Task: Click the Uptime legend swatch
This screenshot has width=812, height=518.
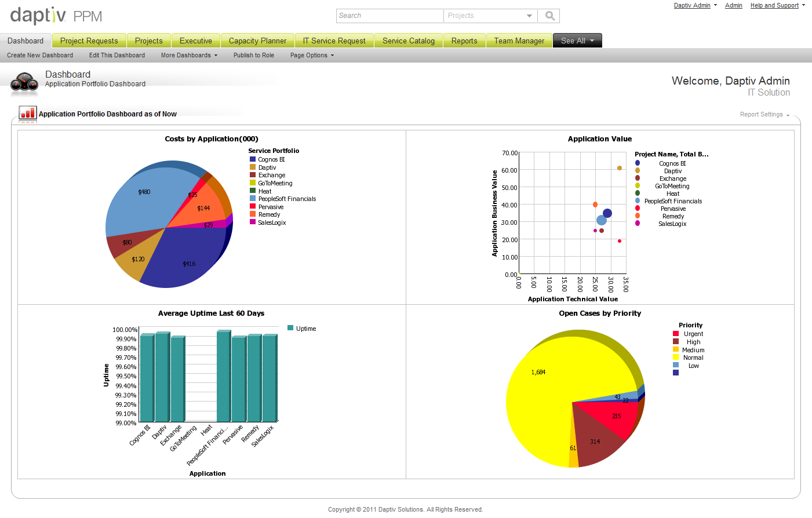Action: coord(290,328)
